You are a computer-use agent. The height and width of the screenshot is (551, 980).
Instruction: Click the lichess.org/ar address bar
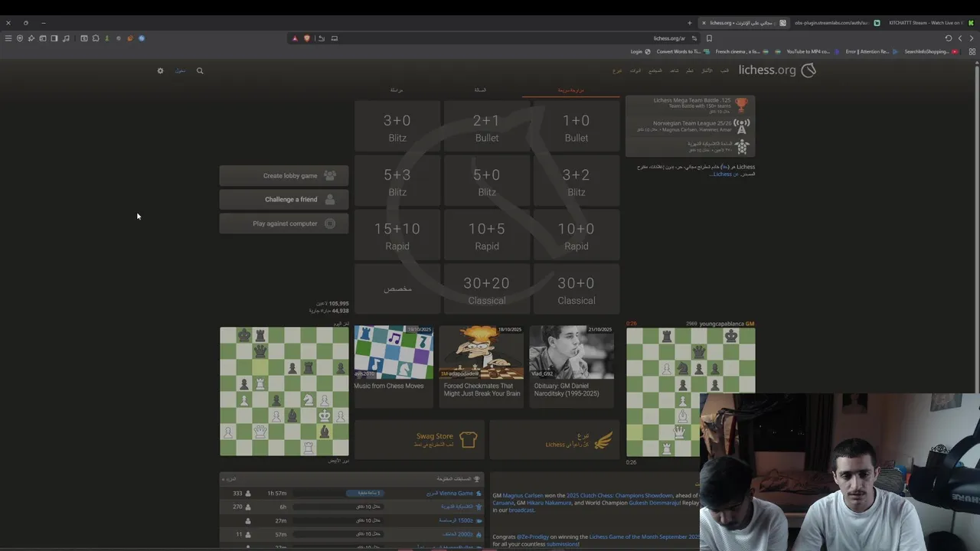tap(669, 38)
